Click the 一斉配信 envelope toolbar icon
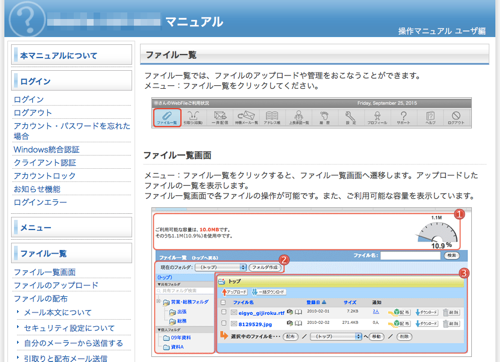 pos(220,117)
